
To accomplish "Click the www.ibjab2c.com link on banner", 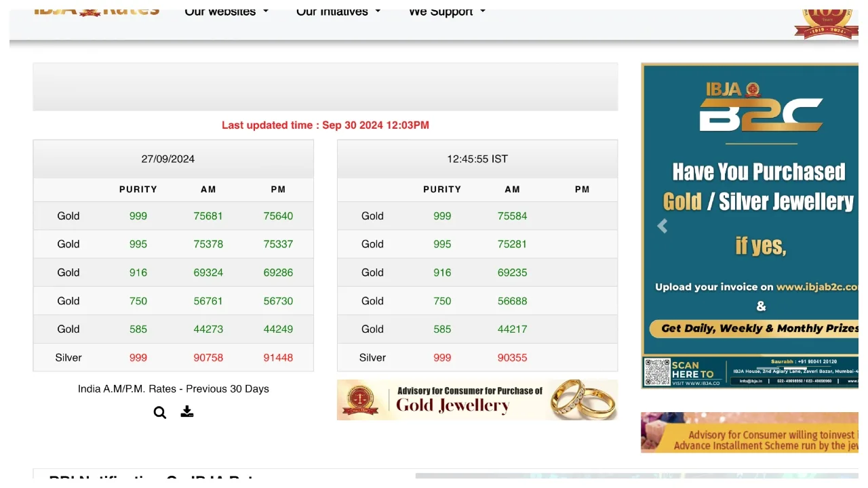I will 817,287.
